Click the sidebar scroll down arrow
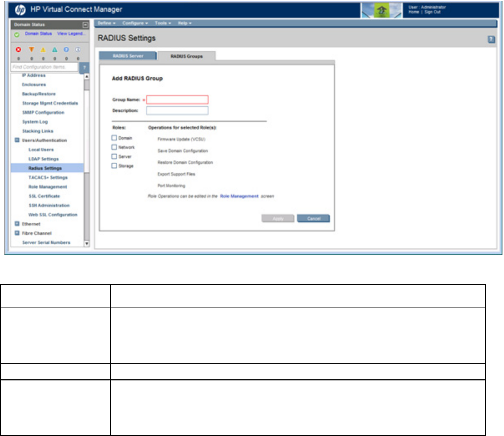Viewport: 504px width, 436px height. (x=86, y=244)
